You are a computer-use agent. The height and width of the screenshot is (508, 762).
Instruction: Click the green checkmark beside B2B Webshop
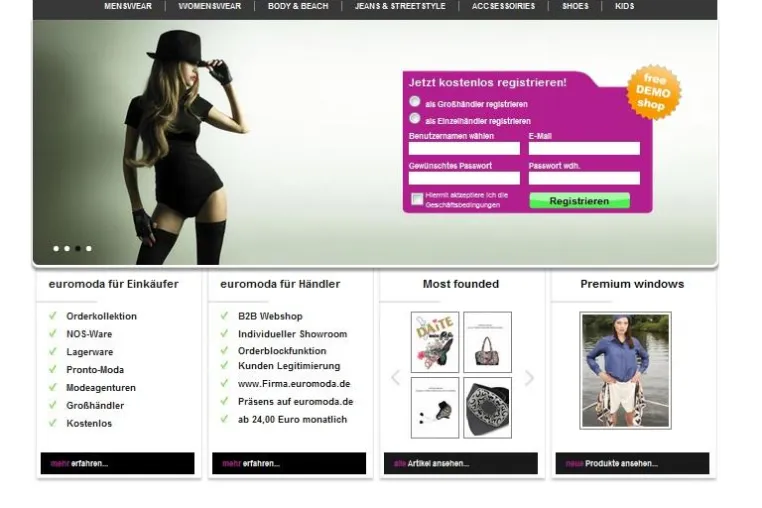click(224, 315)
